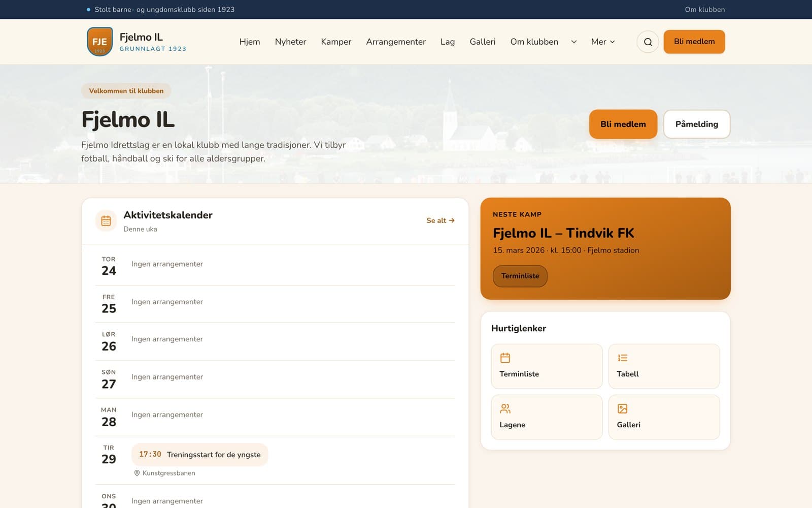Click the Velkommen til klubben badge
Screen dimensions: 812x508
click(x=126, y=91)
